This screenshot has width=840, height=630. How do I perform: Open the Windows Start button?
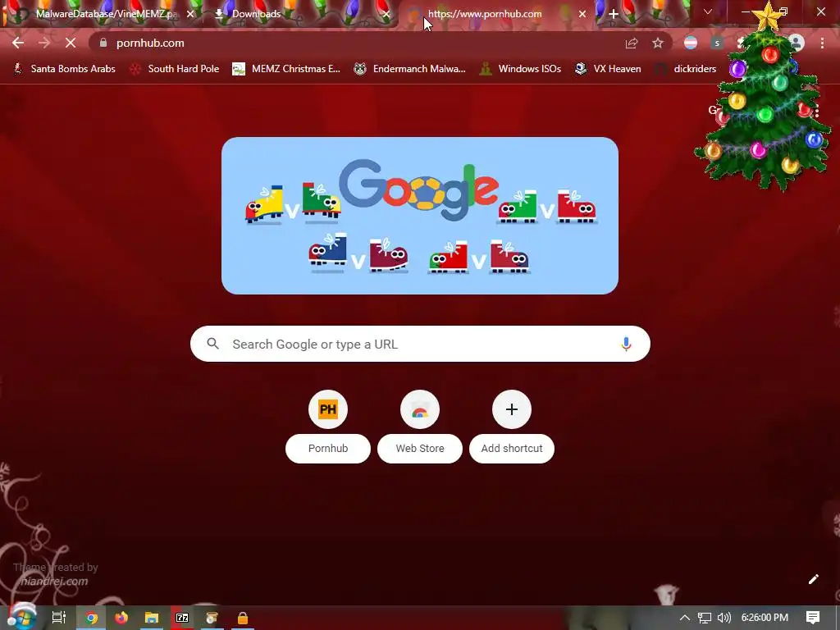point(21,618)
